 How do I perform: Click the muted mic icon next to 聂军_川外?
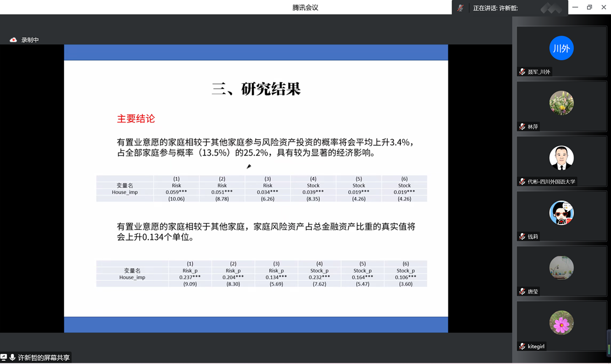pos(522,72)
